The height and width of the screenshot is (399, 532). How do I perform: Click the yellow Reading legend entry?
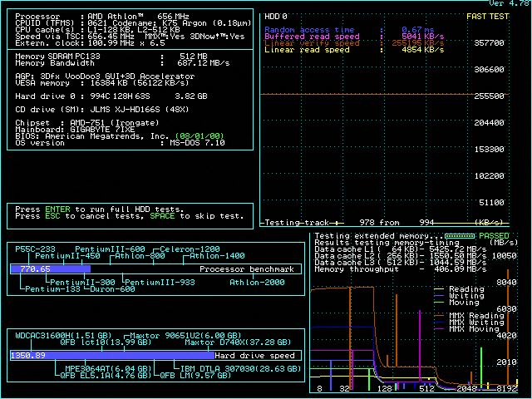(459, 289)
